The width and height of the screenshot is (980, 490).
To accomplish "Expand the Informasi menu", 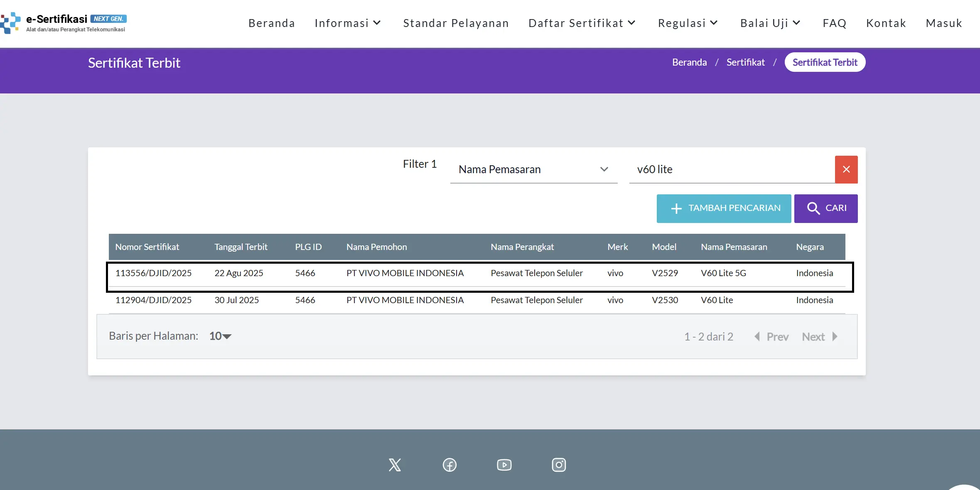I will click(347, 23).
